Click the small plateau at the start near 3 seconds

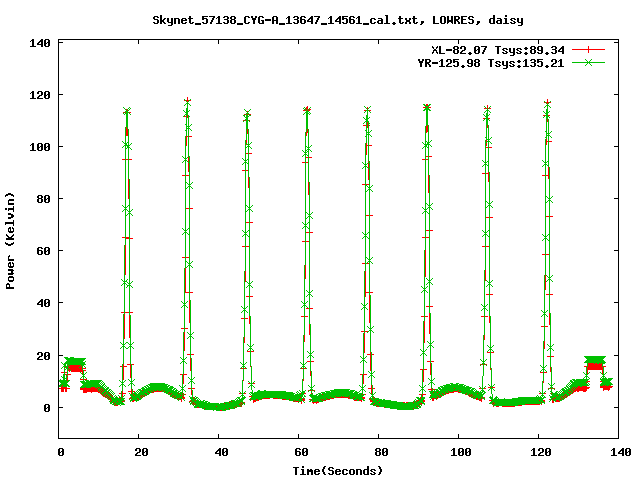tap(73, 364)
